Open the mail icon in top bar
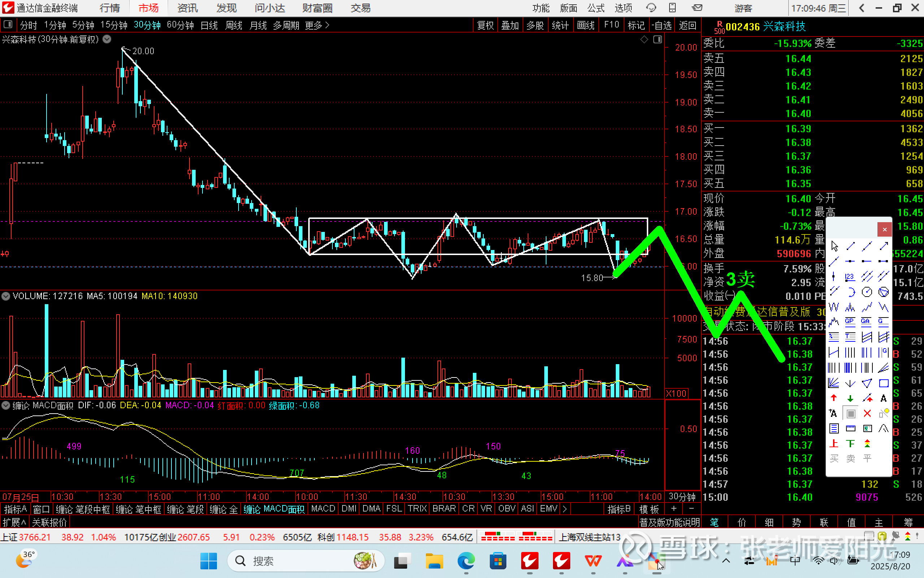924x578 pixels. click(x=697, y=8)
